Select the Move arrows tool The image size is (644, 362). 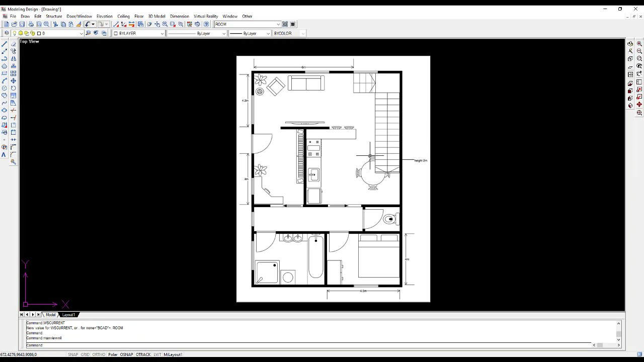pos(13,80)
